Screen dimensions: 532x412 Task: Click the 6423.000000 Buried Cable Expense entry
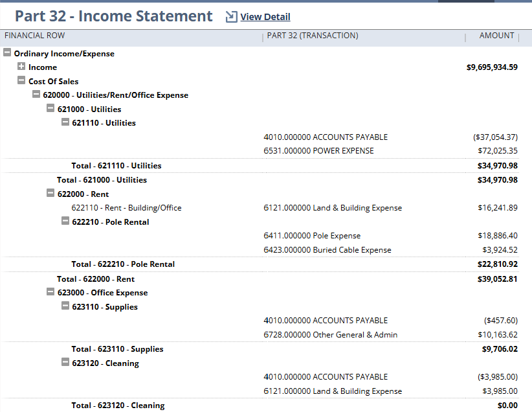pyautogui.click(x=327, y=250)
